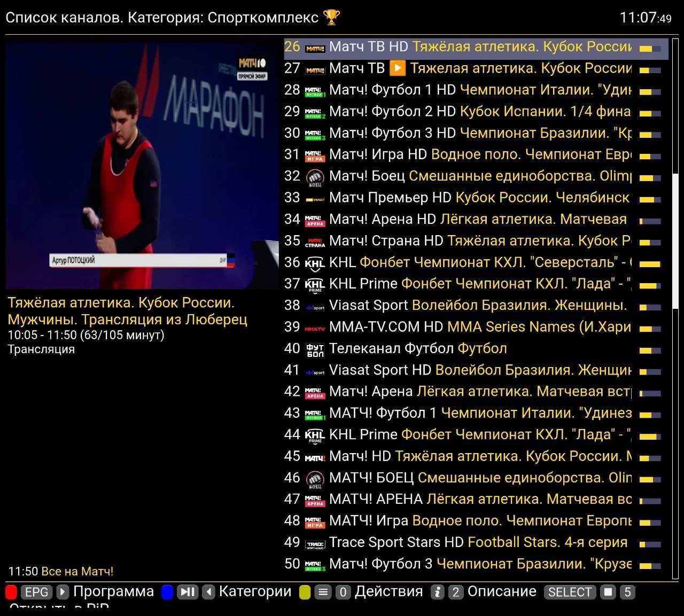Click Матч ТВ logo on row 27
The image size is (684, 616).
(315, 70)
